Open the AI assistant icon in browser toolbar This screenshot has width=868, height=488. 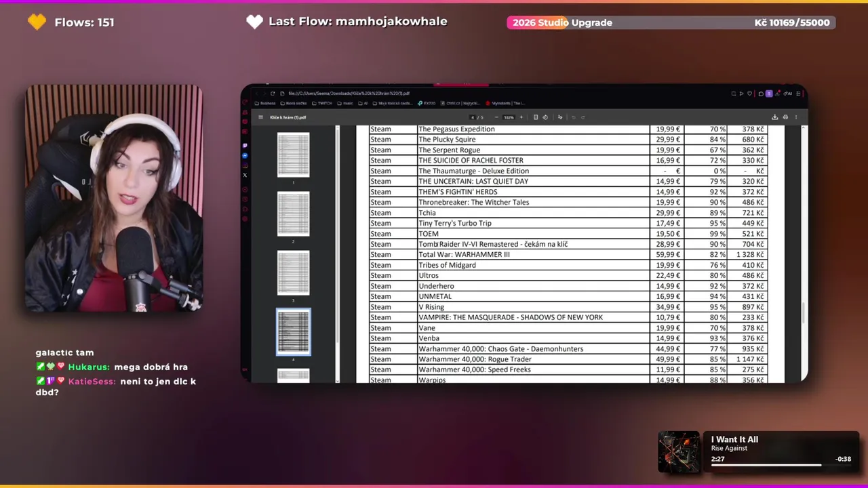[788, 94]
